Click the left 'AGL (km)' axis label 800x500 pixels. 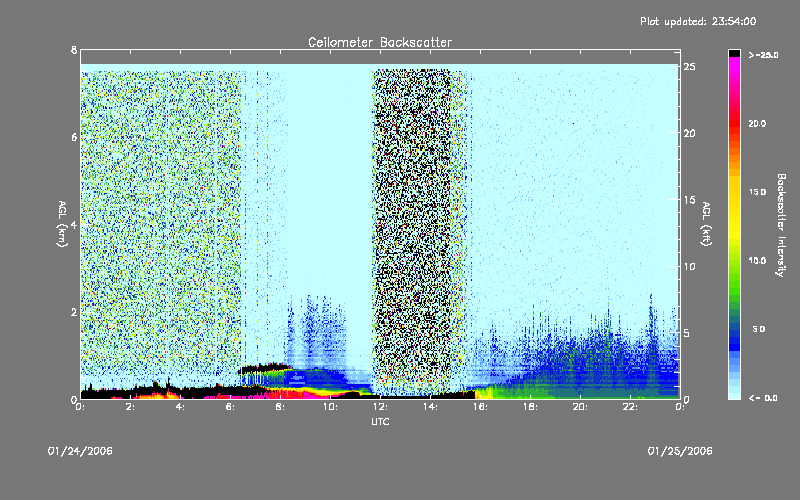(x=62, y=224)
